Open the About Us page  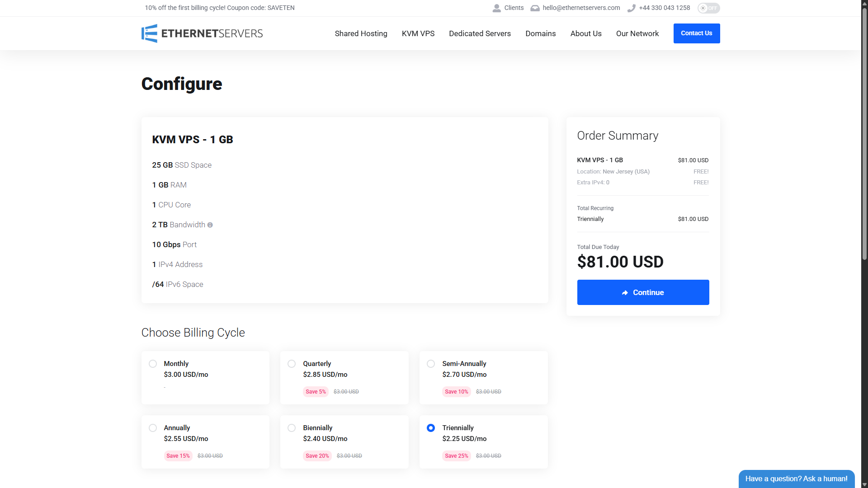point(586,33)
